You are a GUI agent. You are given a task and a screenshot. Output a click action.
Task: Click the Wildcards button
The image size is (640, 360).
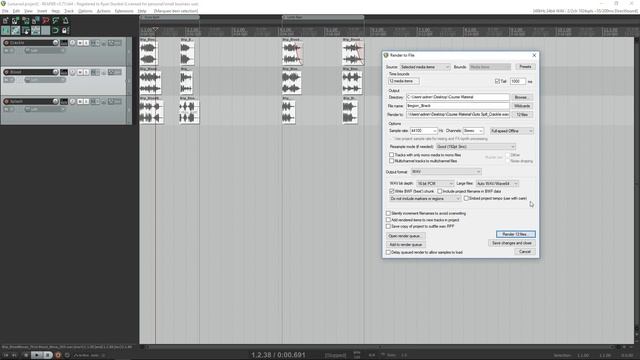[522, 106]
